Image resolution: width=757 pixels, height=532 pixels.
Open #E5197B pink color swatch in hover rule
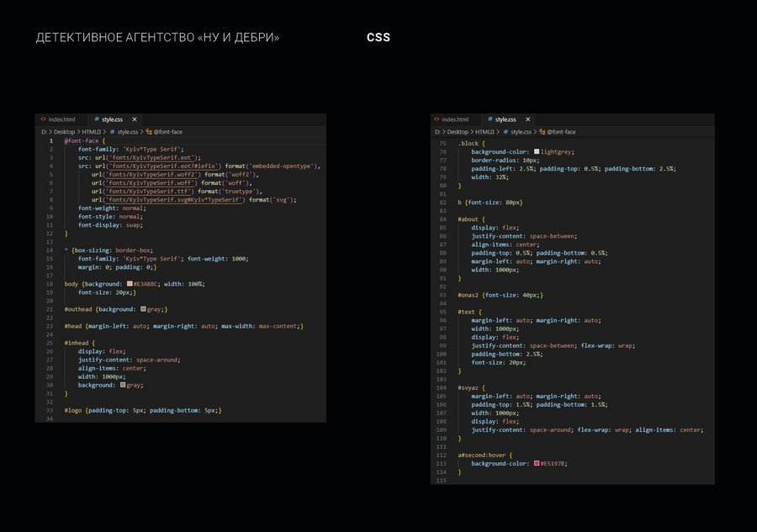537,464
